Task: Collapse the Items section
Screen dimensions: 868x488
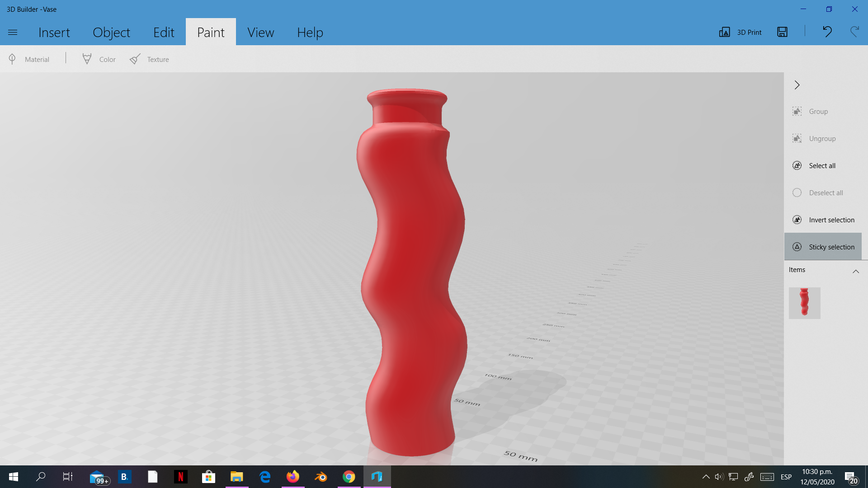Action: point(856,271)
